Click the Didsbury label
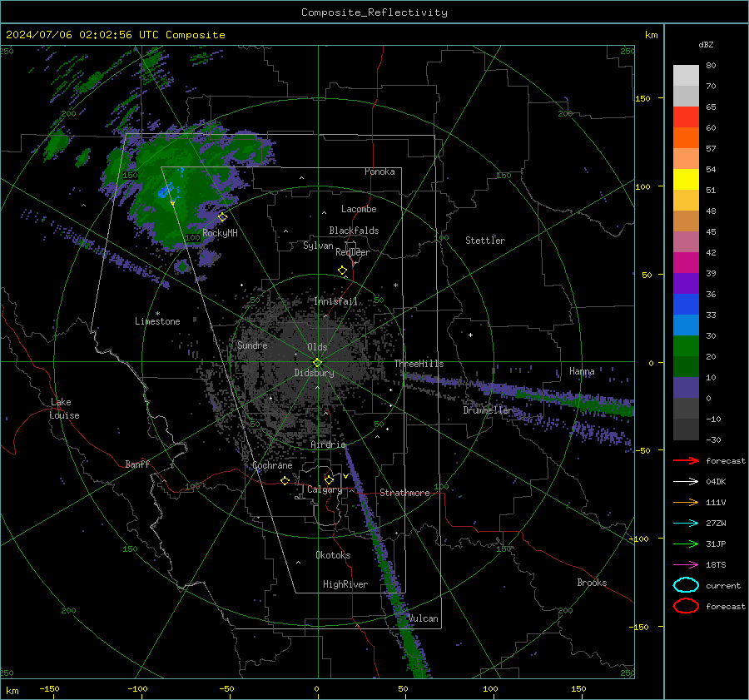 (x=314, y=373)
